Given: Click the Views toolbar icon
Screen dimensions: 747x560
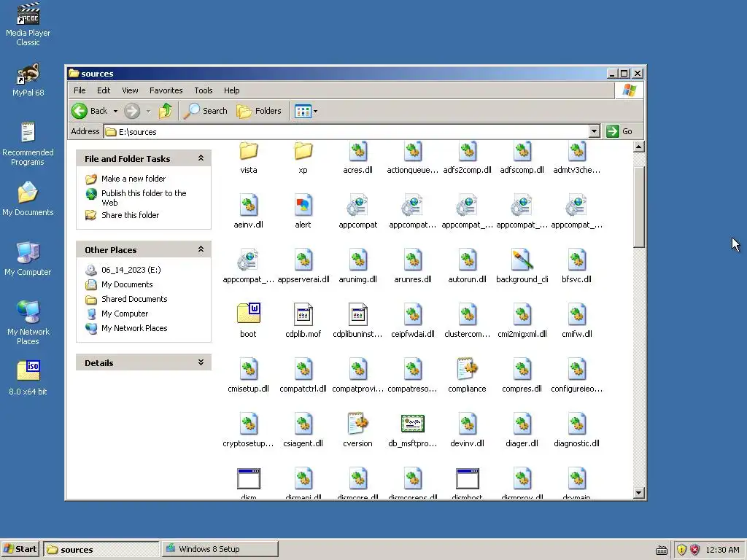Looking at the screenshot, I should [x=303, y=112].
